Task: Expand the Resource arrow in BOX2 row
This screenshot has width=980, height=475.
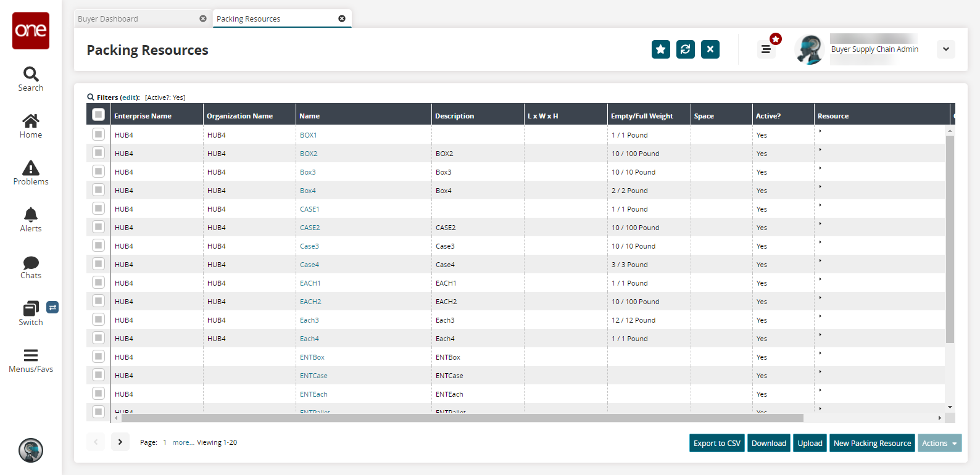Action: (820, 150)
